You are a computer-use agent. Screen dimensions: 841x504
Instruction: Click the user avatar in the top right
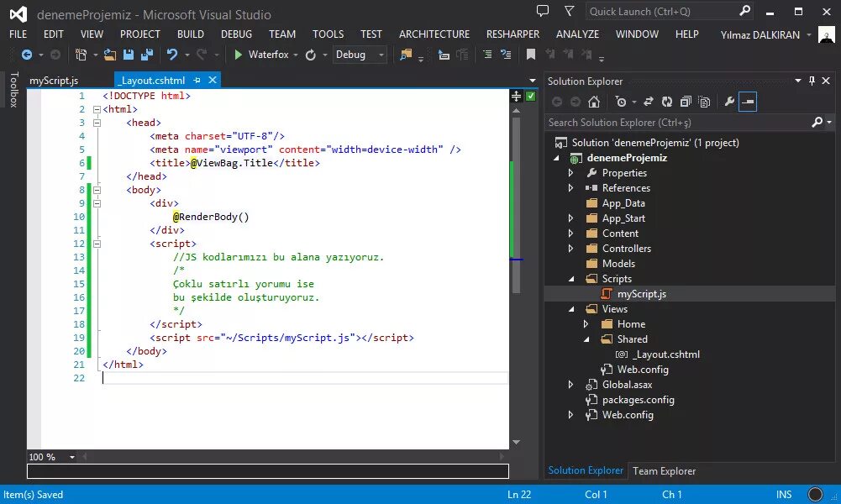(827, 34)
